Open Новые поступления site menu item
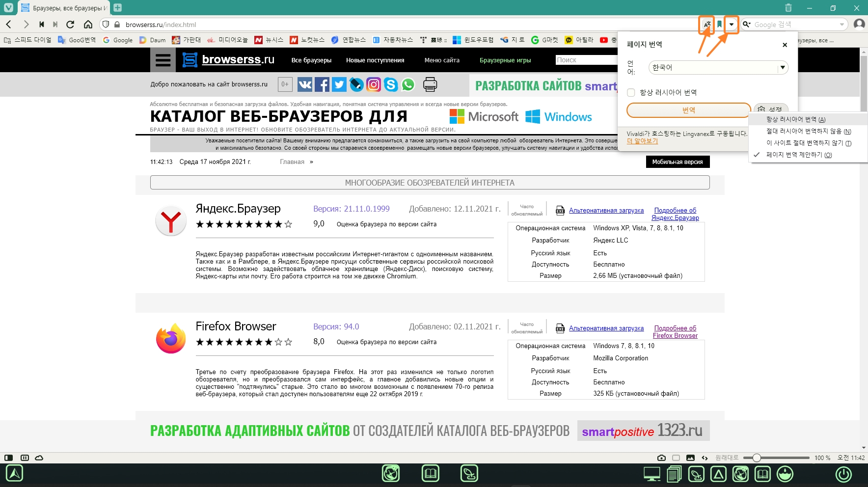 [x=375, y=60]
